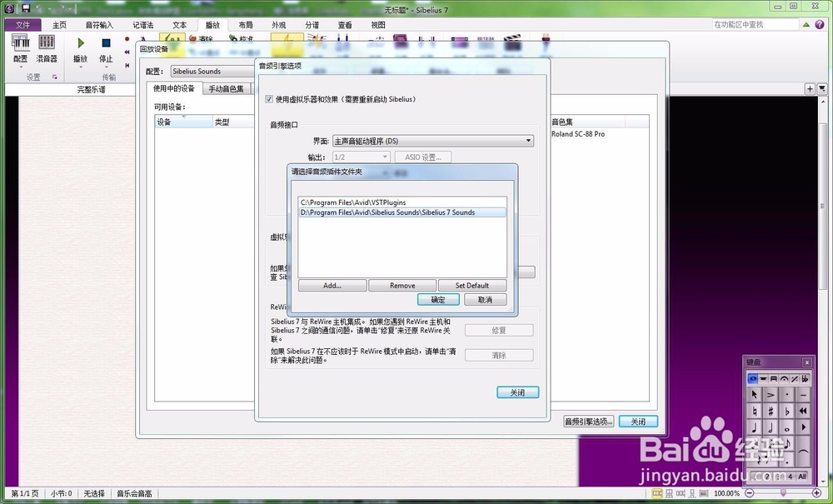
Task: Select the tie curve key in keypad
Action: (x=803, y=451)
